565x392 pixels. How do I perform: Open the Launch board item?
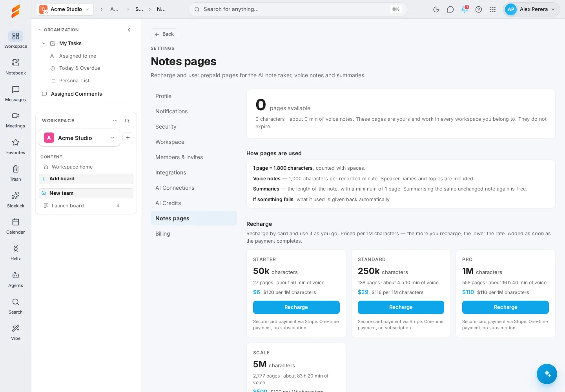point(86,206)
